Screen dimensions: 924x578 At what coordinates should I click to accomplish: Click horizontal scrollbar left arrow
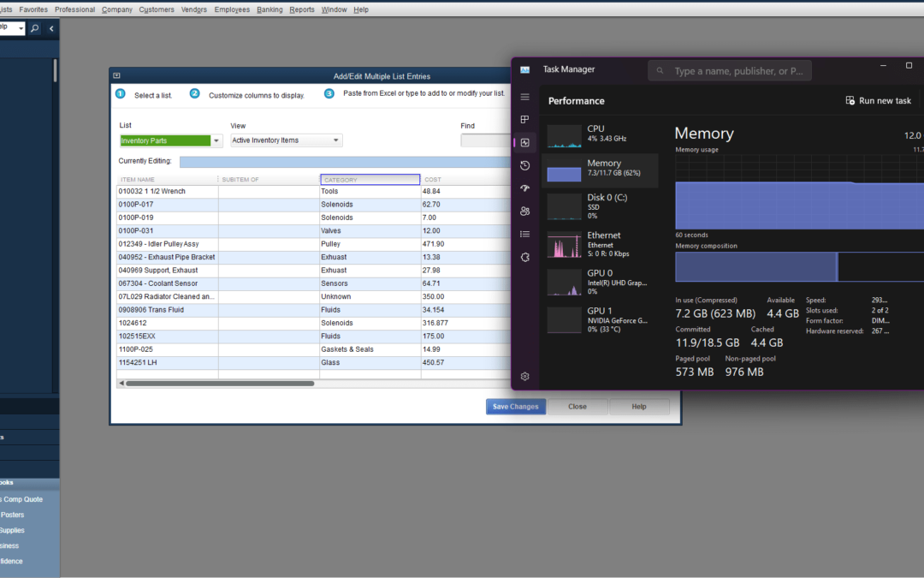click(121, 384)
